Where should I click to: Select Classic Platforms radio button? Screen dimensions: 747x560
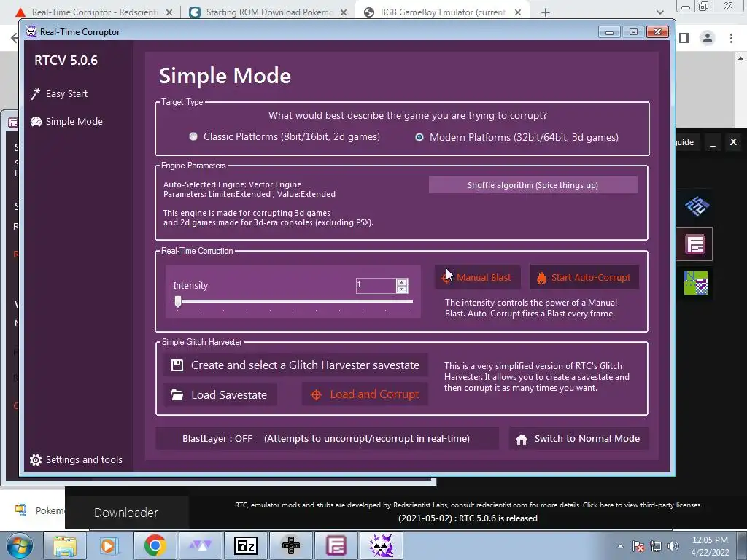[x=193, y=136]
